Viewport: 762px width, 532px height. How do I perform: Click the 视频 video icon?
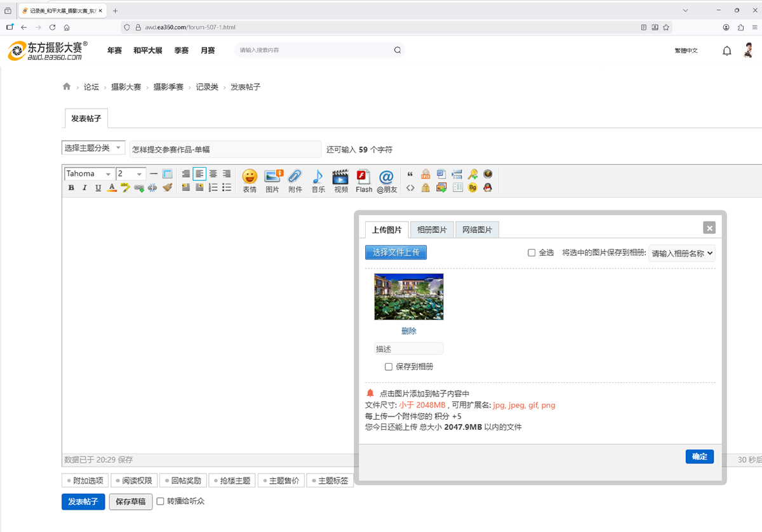click(x=341, y=180)
